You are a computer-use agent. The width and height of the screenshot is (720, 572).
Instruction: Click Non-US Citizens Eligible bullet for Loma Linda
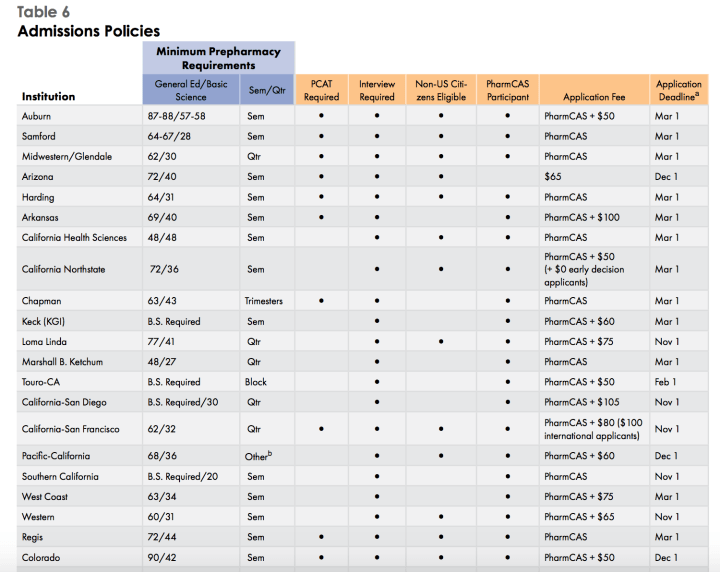441,341
